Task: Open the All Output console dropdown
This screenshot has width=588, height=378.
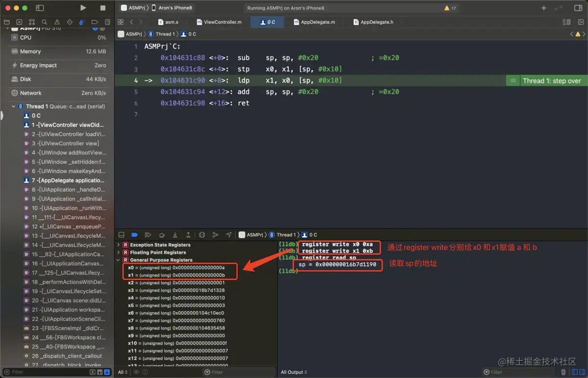Action: coord(294,372)
